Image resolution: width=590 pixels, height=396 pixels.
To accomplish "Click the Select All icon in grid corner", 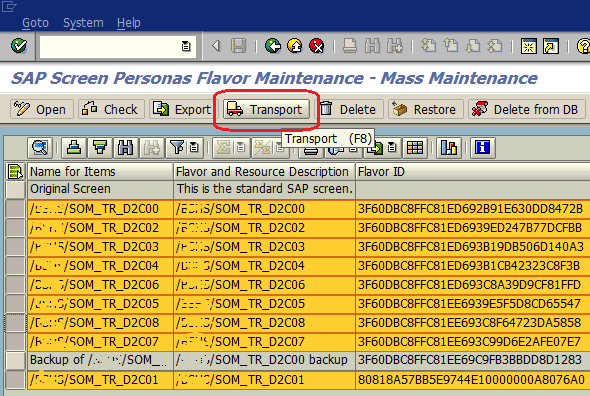I will [15, 171].
